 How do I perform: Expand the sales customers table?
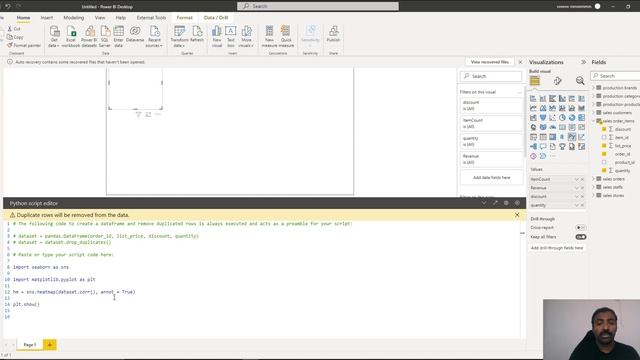click(x=593, y=113)
